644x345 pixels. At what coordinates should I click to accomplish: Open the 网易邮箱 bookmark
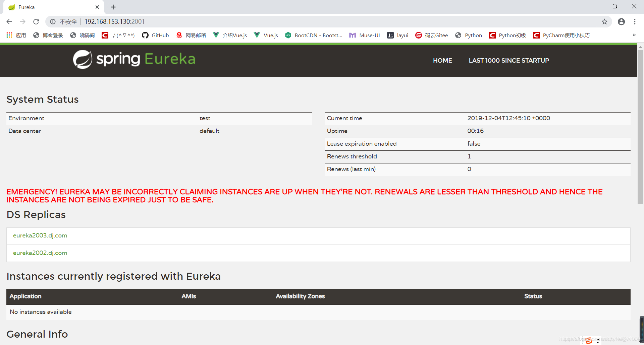tap(191, 35)
